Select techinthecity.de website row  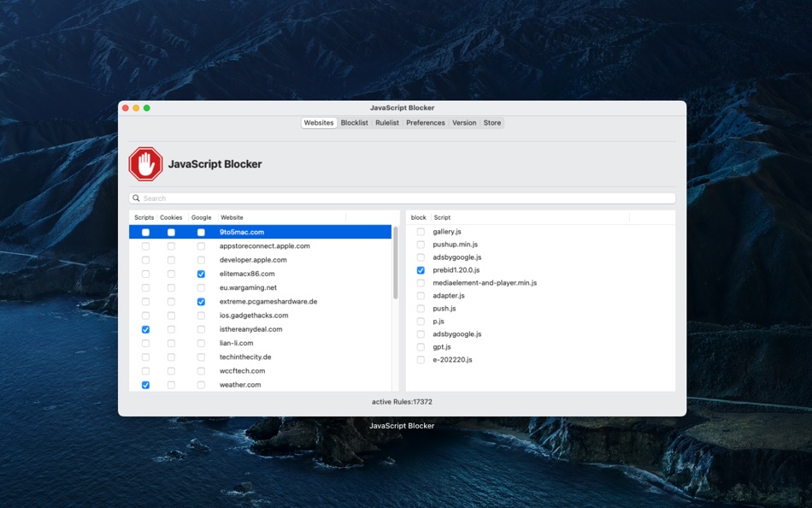(261, 357)
